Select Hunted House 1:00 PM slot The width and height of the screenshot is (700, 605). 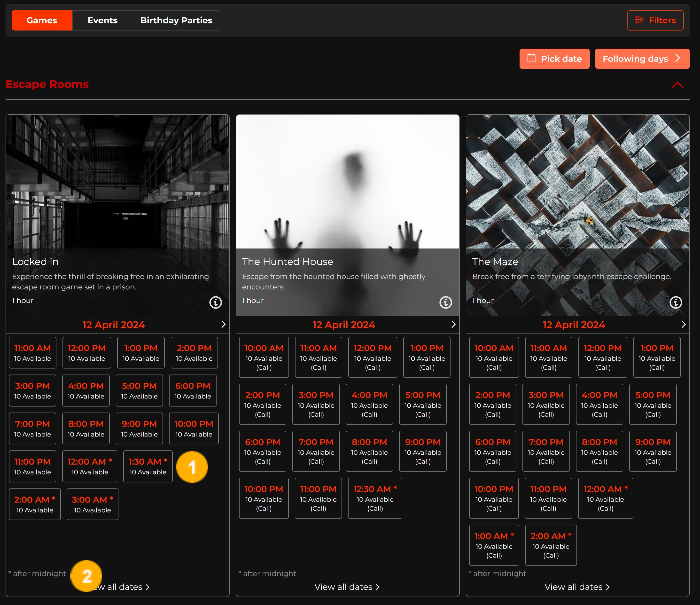tap(427, 357)
